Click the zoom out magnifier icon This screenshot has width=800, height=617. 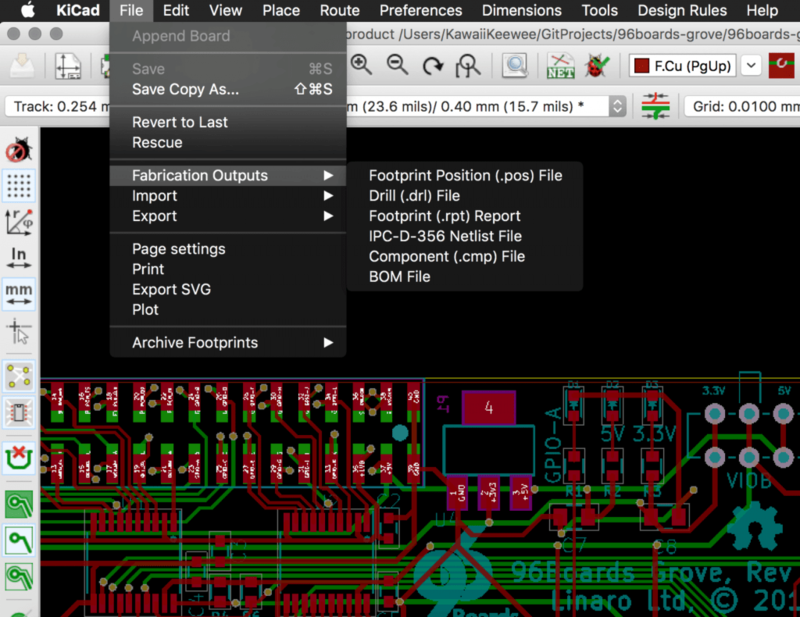397,66
